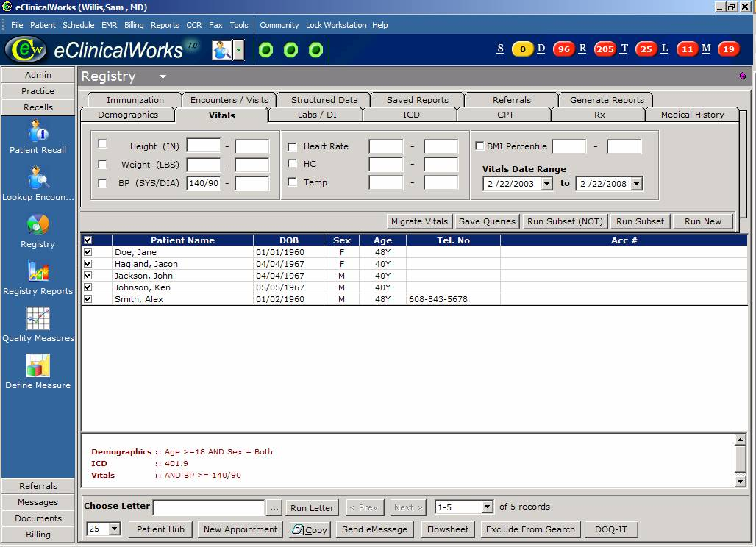Switch to the Labs / DI tab

point(317,115)
